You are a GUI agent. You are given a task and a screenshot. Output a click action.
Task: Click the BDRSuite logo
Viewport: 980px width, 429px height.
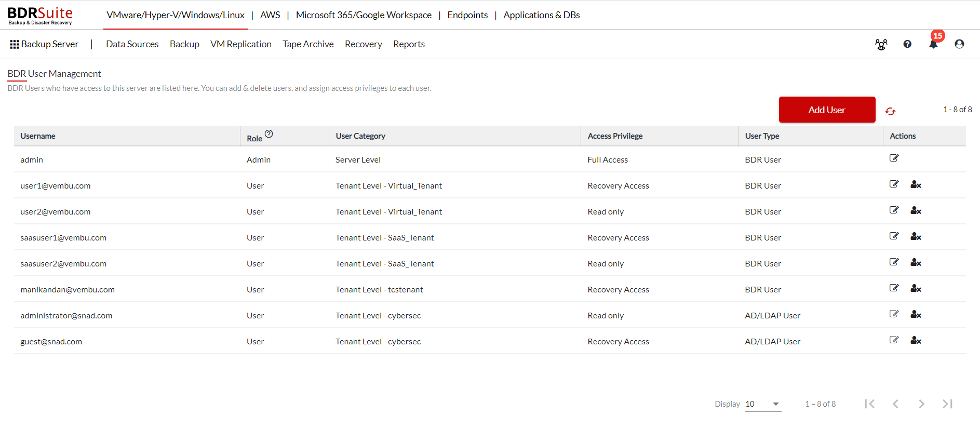pos(40,16)
